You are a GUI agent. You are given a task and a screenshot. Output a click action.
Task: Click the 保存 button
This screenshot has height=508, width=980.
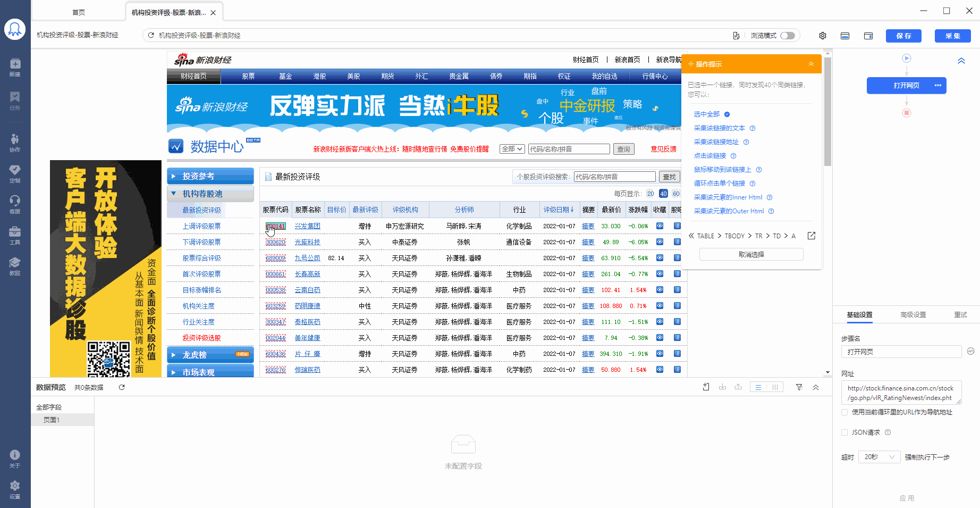pyautogui.click(x=903, y=36)
